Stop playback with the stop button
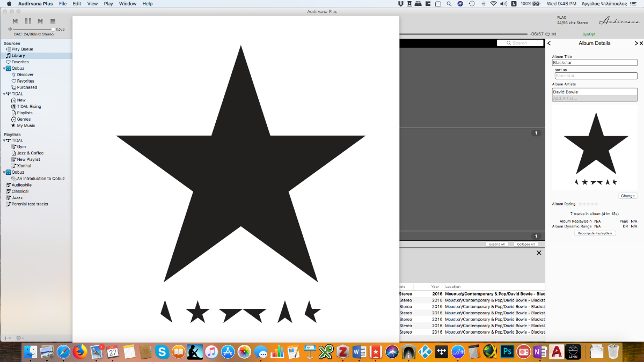The width and height of the screenshot is (644, 362). [x=53, y=21]
